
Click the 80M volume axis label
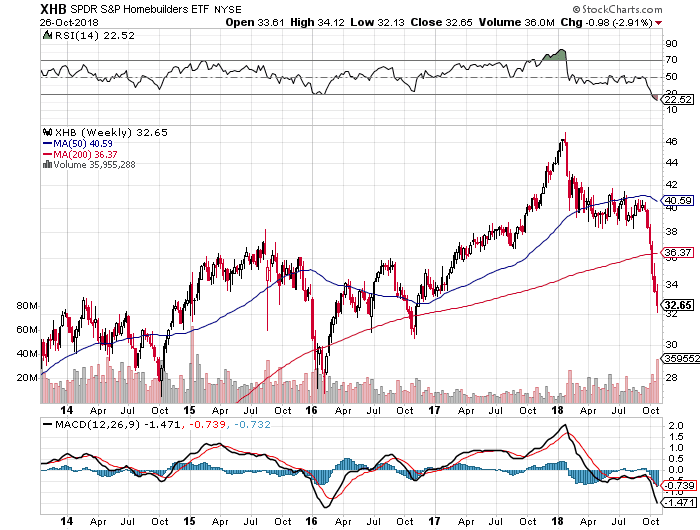pyautogui.click(x=27, y=306)
